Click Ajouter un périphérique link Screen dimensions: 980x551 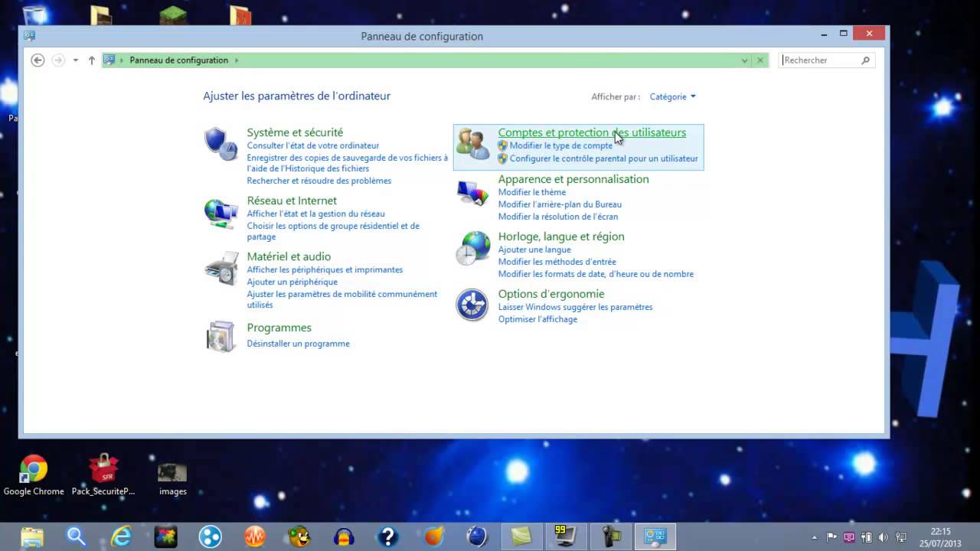pyautogui.click(x=292, y=282)
